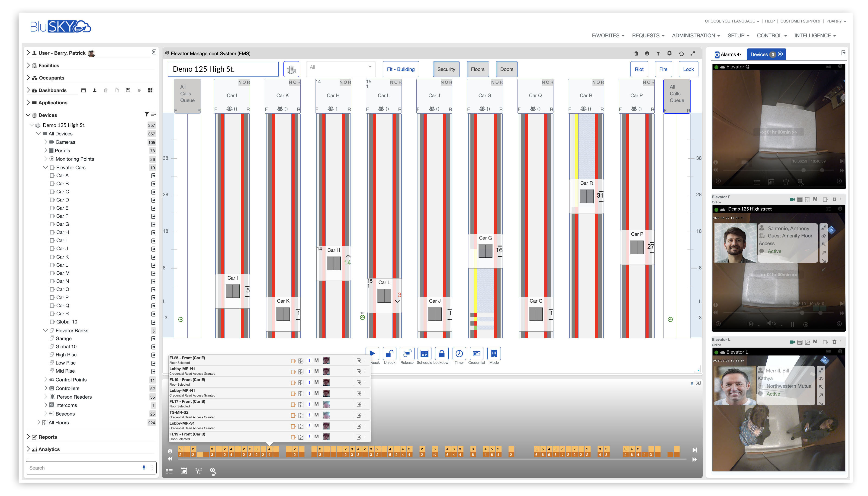The width and height of the screenshot is (868, 496).
Task: Toggle the Doors view button
Action: [x=507, y=69]
